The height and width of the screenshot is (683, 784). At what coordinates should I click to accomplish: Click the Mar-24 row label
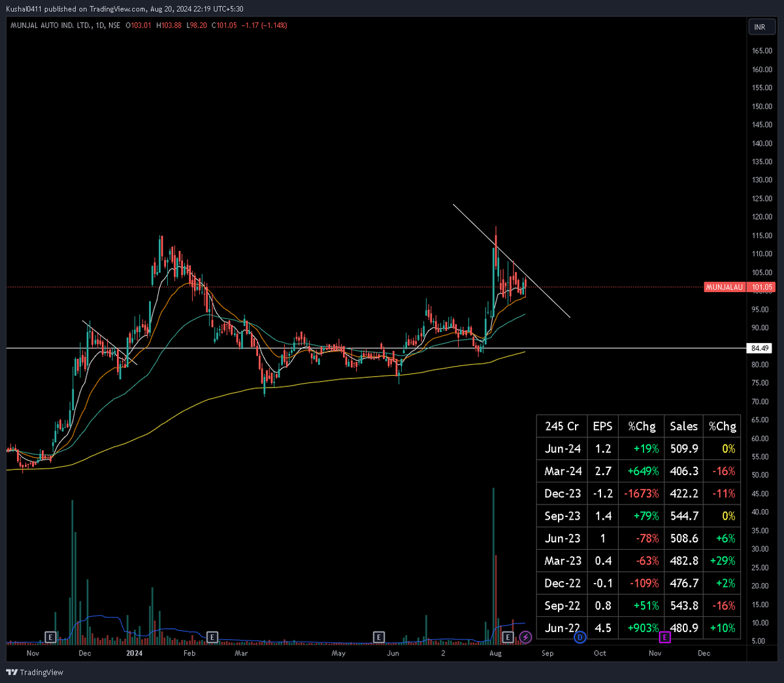click(x=563, y=471)
